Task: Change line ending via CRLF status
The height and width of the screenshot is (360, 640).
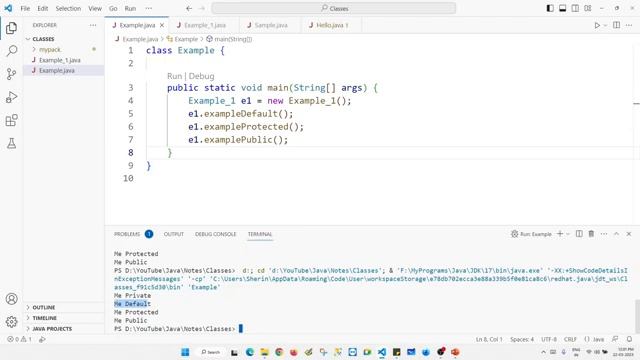Action: pyautogui.click(x=570, y=339)
